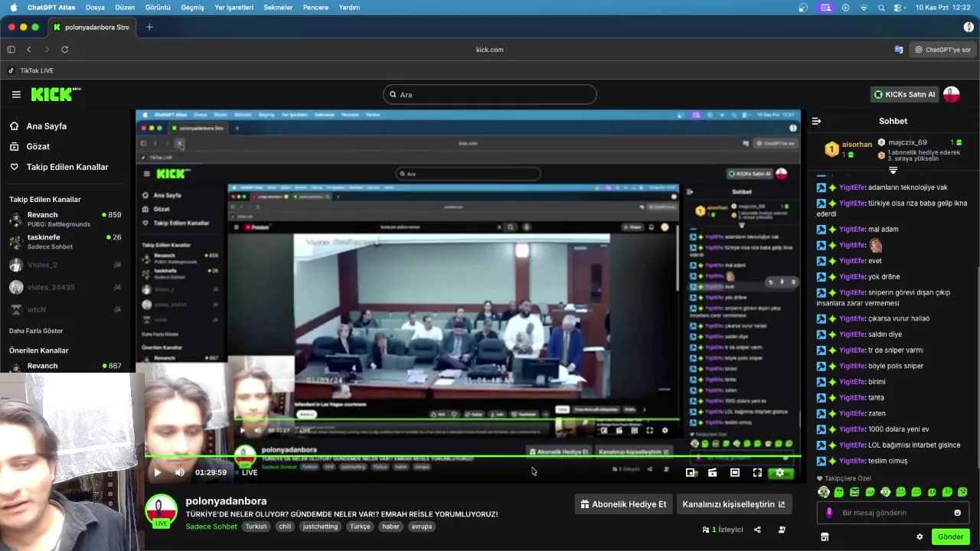Select the chill tag
This screenshot has width=980, height=551.
285,527
